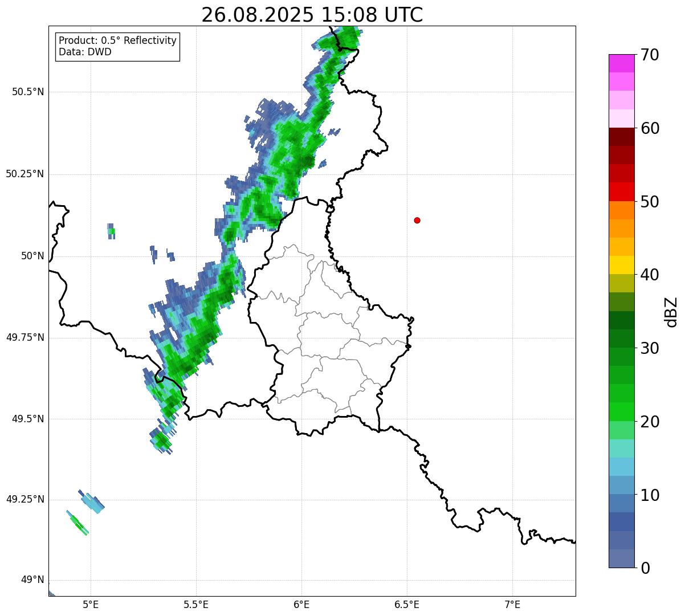685x616 pixels.
Task: Click the 50.5°N latitude label
Action: pos(28,92)
